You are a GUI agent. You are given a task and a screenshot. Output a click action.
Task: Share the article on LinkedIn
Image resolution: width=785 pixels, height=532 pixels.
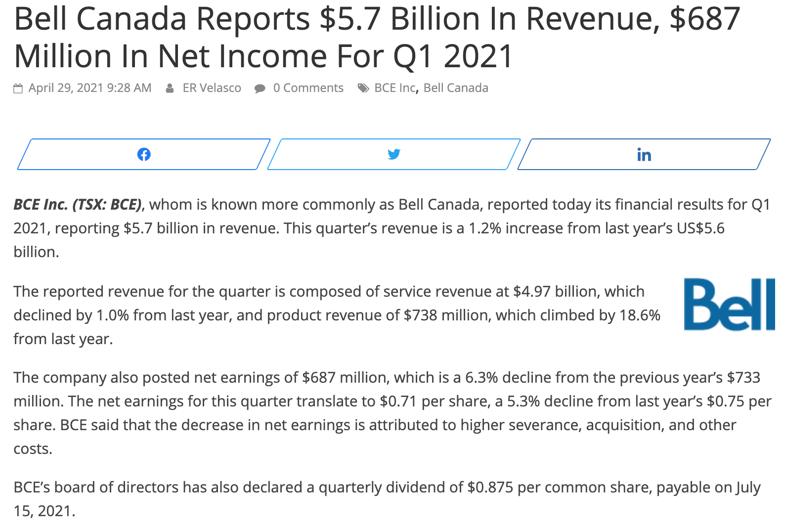pyautogui.click(x=644, y=154)
